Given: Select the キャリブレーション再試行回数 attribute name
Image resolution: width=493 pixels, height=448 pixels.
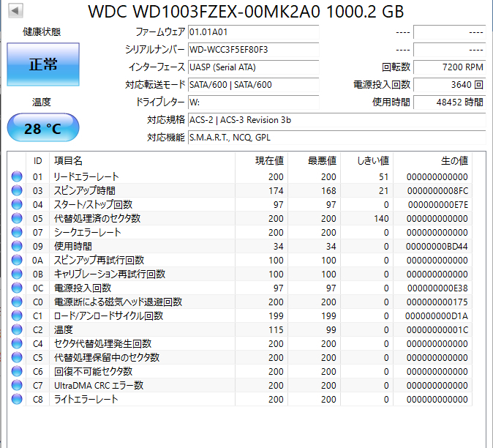Looking at the screenshot, I should click(x=110, y=274).
